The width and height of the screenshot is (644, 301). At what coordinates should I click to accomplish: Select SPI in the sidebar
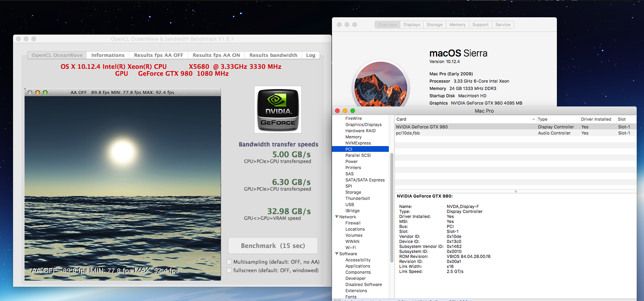[348, 186]
